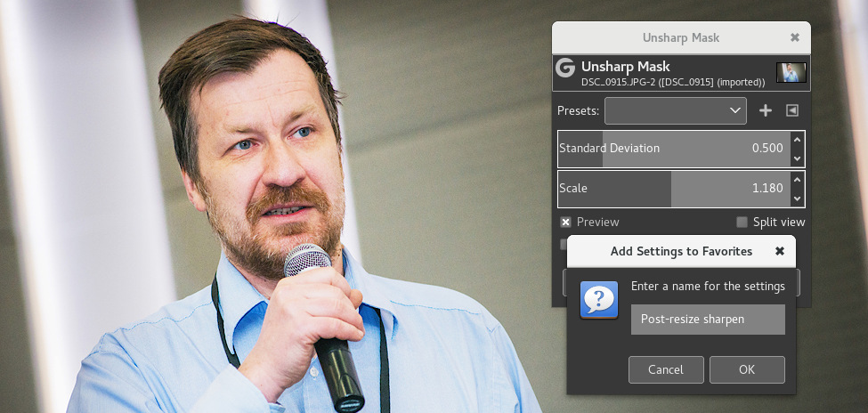Click the GEGL logo icon in header
Viewport: 868px width, 413px height.
pyautogui.click(x=565, y=69)
